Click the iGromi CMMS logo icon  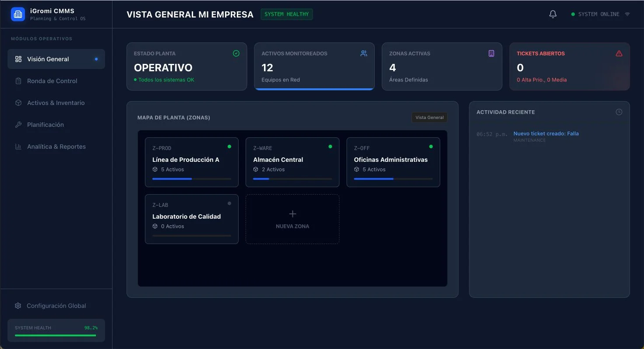point(18,14)
